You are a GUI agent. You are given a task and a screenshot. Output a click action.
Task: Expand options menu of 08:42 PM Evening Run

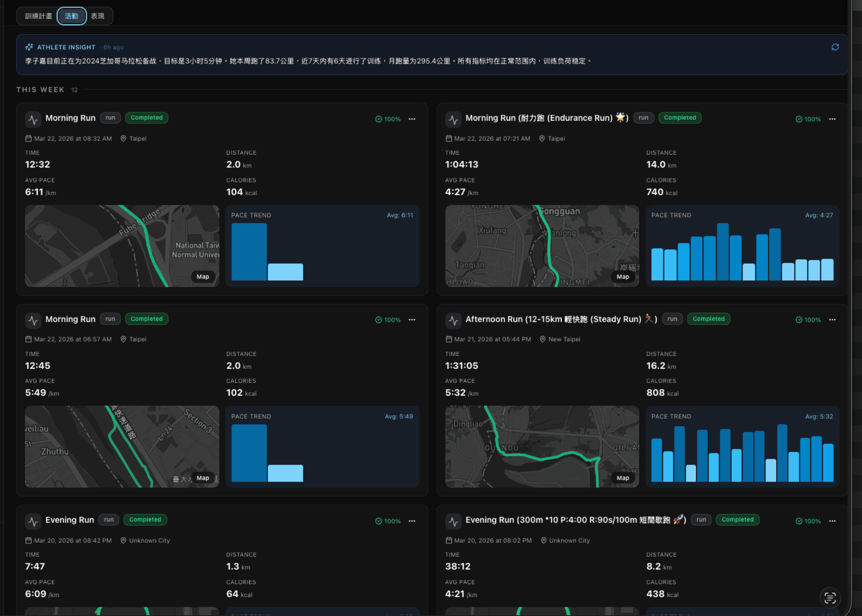pos(412,521)
